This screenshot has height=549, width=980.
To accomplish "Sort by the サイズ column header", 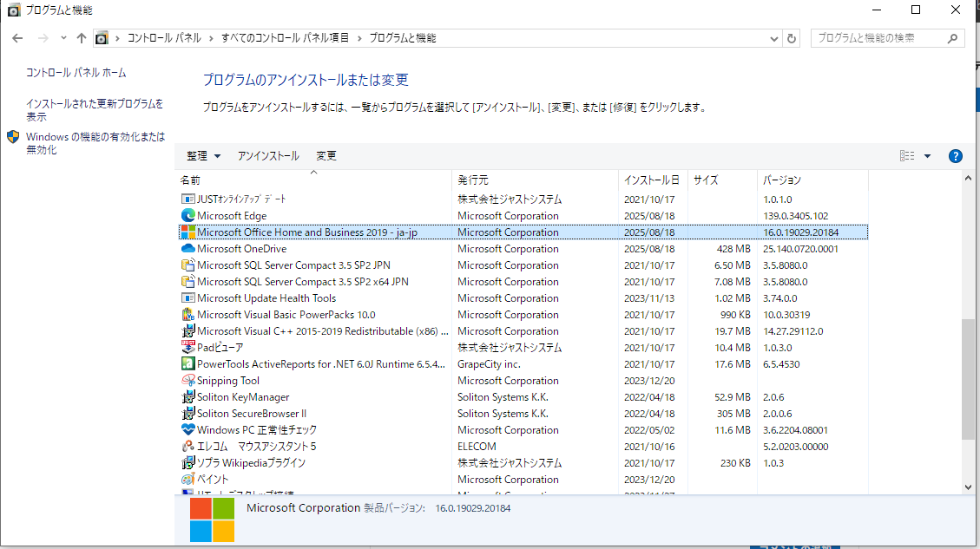I will (722, 180).
